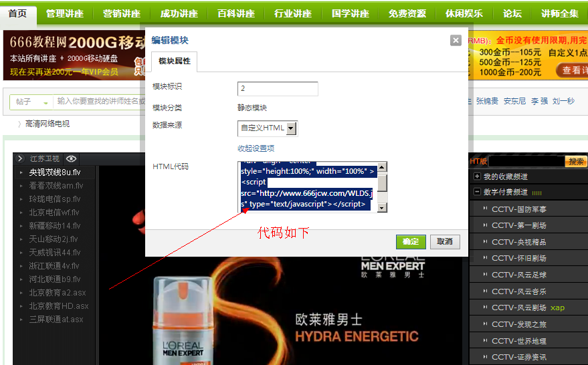This screenshot has height=365, width=588.
Task: Click the 收起设置项 link
Action: pyautogui.click(x=256, y=148)
